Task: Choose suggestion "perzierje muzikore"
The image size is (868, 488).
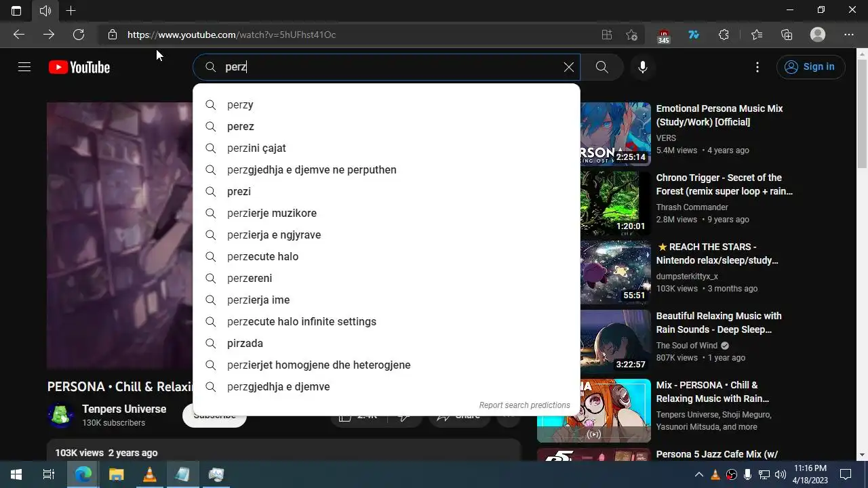Action: 387,213
